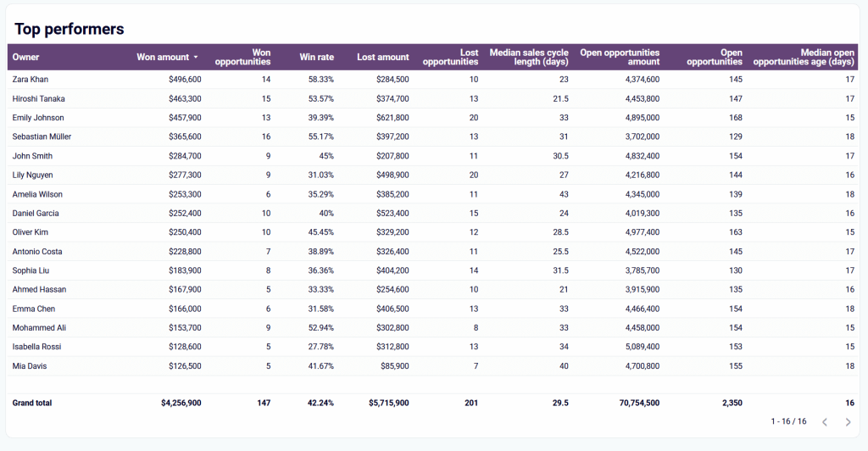868x451 pixels.
Task: Select Isabella Rossi win rate 27.78%
Action: (x=321, y=347)
